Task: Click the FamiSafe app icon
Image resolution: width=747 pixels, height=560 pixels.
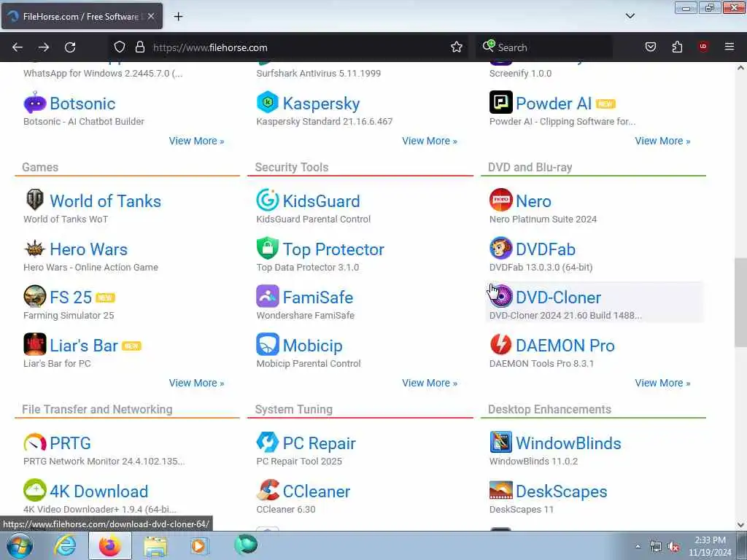Action: (268, 296)
